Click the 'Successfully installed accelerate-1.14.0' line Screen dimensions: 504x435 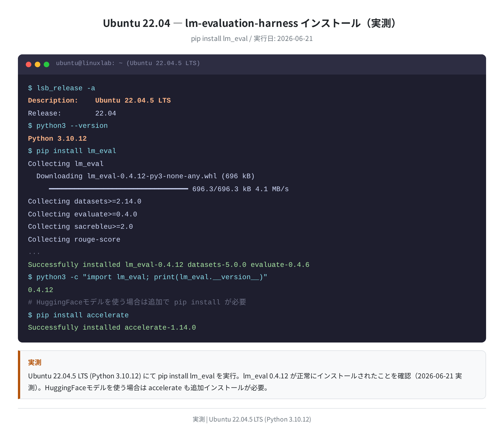pos(112,327)
